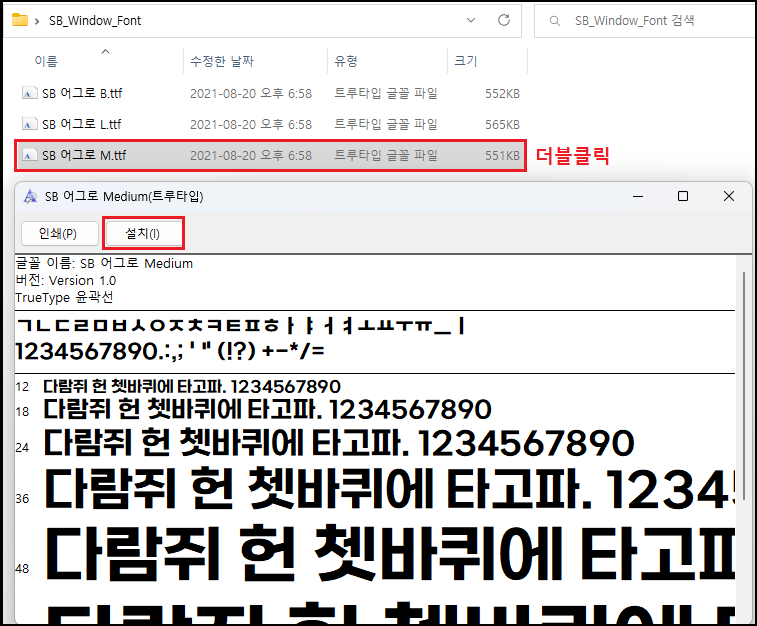Click the modified date of SB 어그로 L.ttf

tap(251, 125)
